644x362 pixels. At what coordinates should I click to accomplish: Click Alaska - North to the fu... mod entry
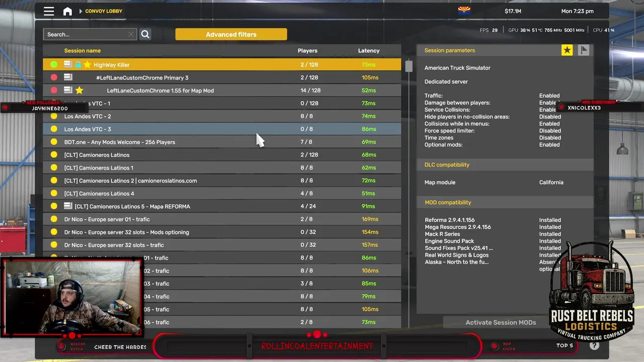tap(457, 262)
